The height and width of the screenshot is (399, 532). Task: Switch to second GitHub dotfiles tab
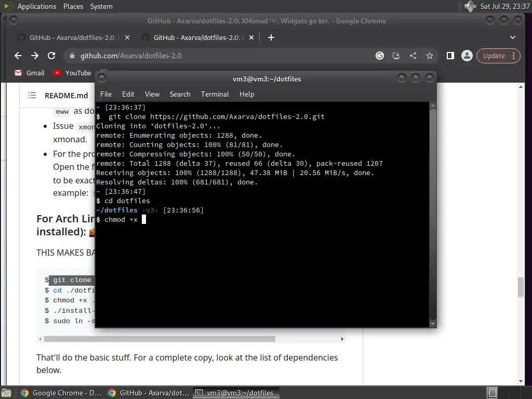point(197,37)
